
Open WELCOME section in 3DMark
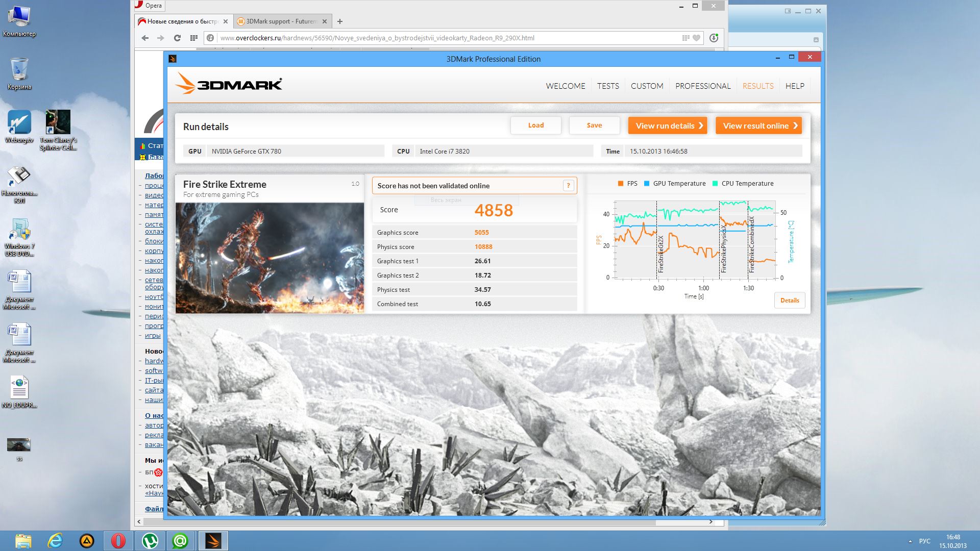[566, 86]
